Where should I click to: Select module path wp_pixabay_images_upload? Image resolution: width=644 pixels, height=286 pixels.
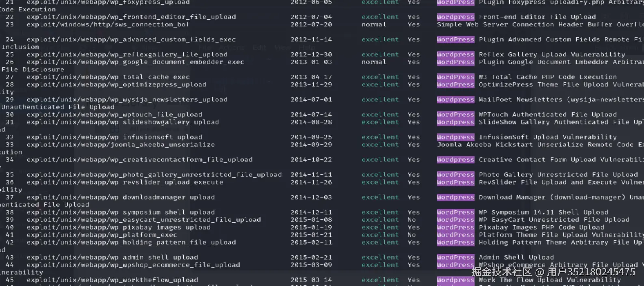point(119,227)
